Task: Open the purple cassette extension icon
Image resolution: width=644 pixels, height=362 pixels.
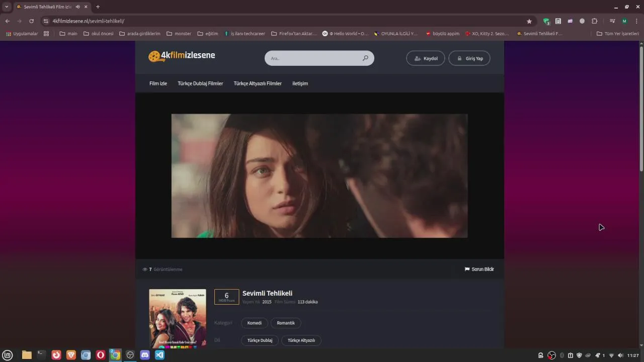Action: [570, 21]
